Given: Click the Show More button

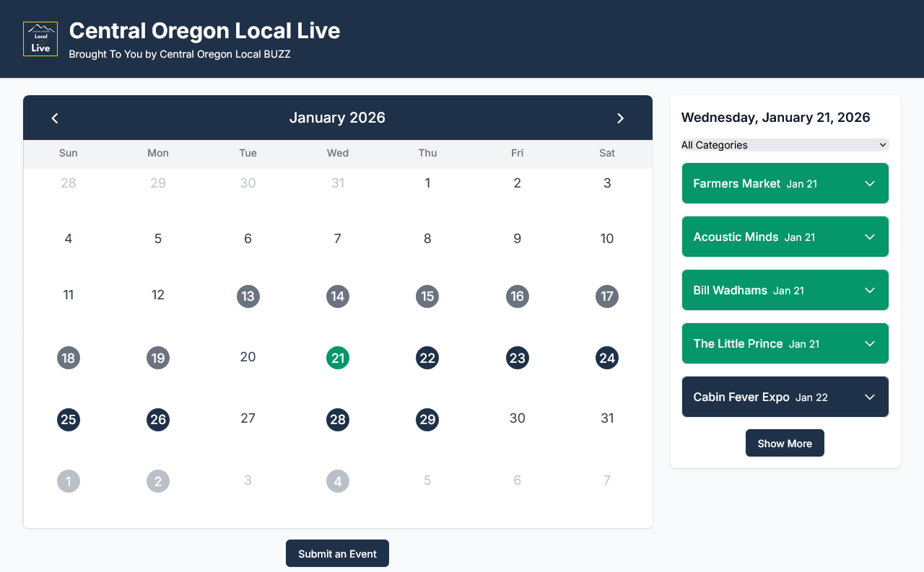Looking at the screenshot, I should pyautogui.click(x=785, y=443).
